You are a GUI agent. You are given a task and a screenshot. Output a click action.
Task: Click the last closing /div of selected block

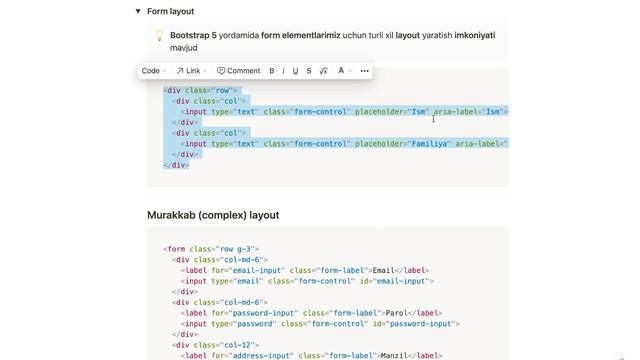[176, 165]
